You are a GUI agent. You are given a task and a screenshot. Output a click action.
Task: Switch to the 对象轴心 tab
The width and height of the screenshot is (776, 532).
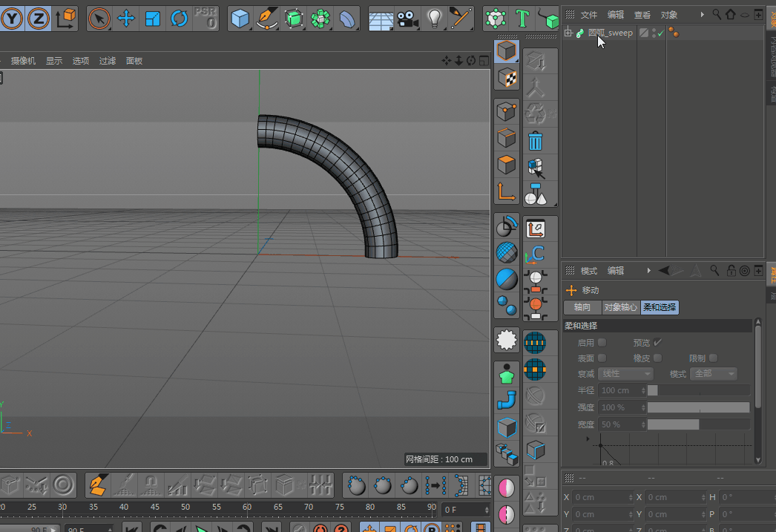pos(621,307)
